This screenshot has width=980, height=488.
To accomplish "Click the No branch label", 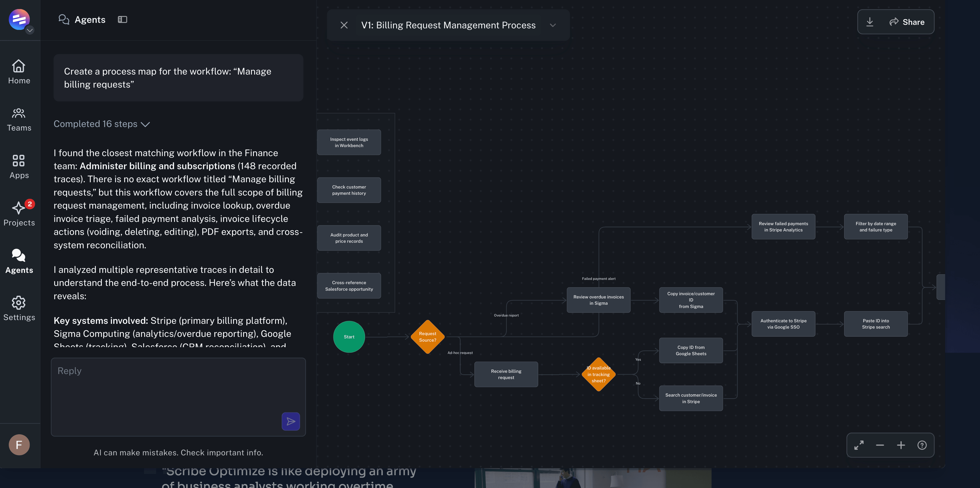I will pyautogui.click(x=638, y=383).
